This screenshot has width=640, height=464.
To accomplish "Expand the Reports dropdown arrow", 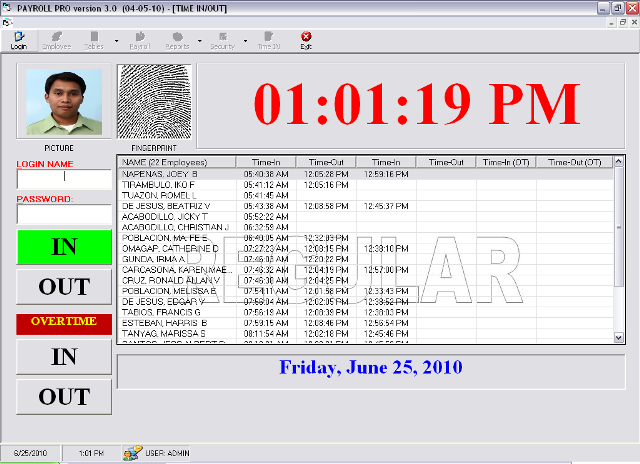I will tap(200, 41).
